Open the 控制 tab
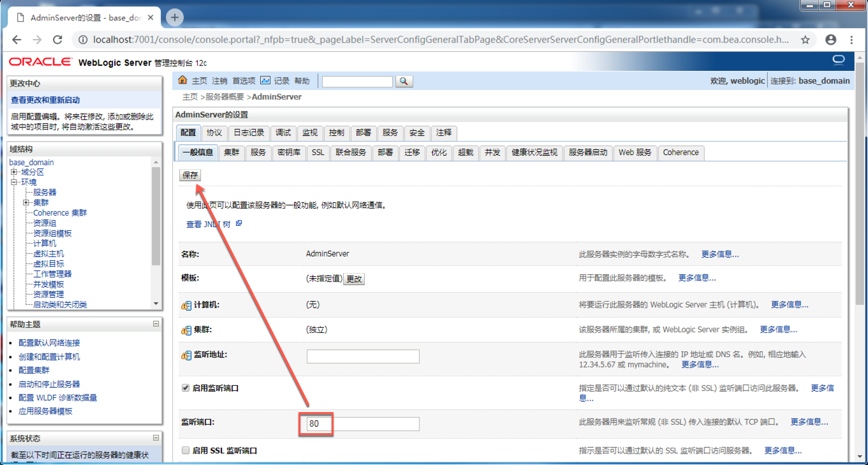The image size is (868, 465). pyautogui.click(x=337, y=133)
